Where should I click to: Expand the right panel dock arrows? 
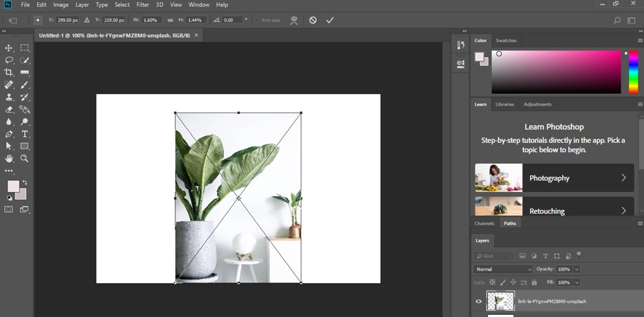point(464,31)
